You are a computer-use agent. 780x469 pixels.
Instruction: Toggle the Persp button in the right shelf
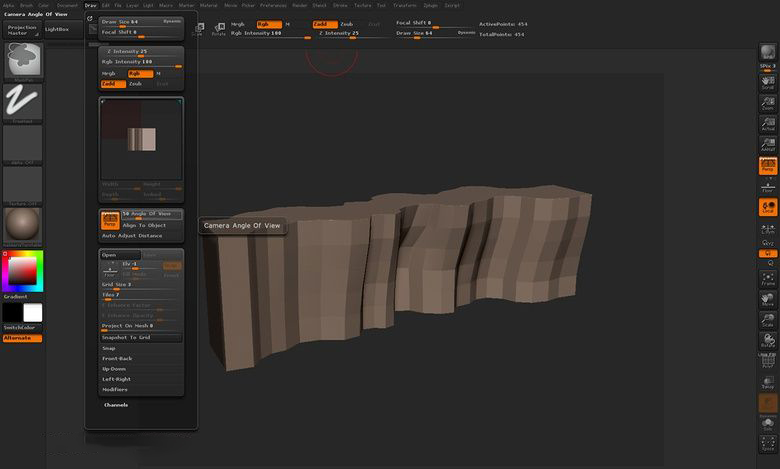tap(768, 166)
